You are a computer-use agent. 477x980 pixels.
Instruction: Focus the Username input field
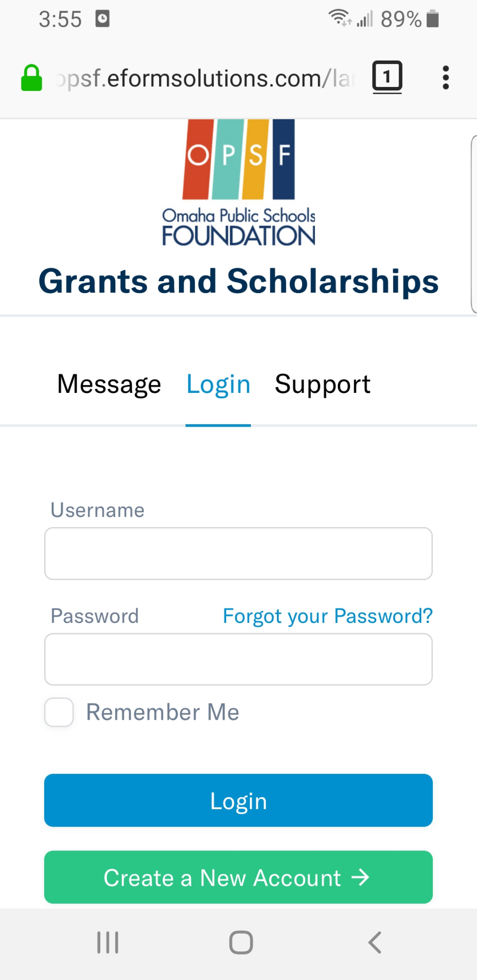[238, 553]
